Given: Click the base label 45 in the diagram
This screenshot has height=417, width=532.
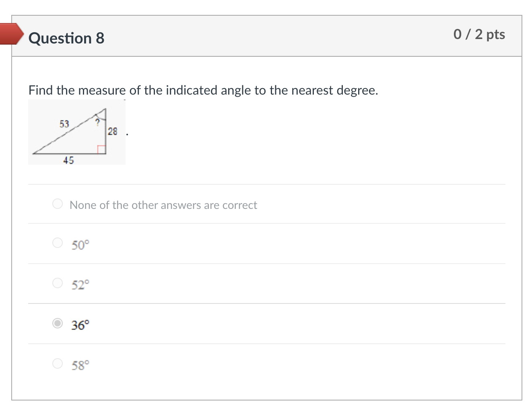Looking at the screenshot, I should click(x=68, y=160).
